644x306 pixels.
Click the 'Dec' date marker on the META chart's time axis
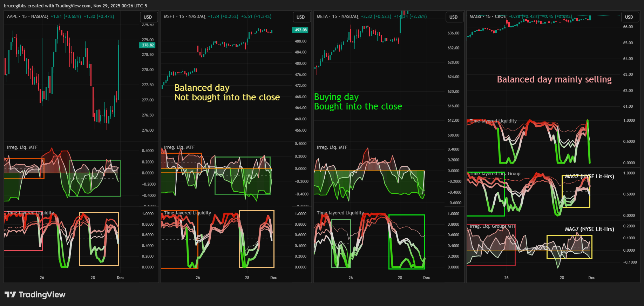pos(426,278)
